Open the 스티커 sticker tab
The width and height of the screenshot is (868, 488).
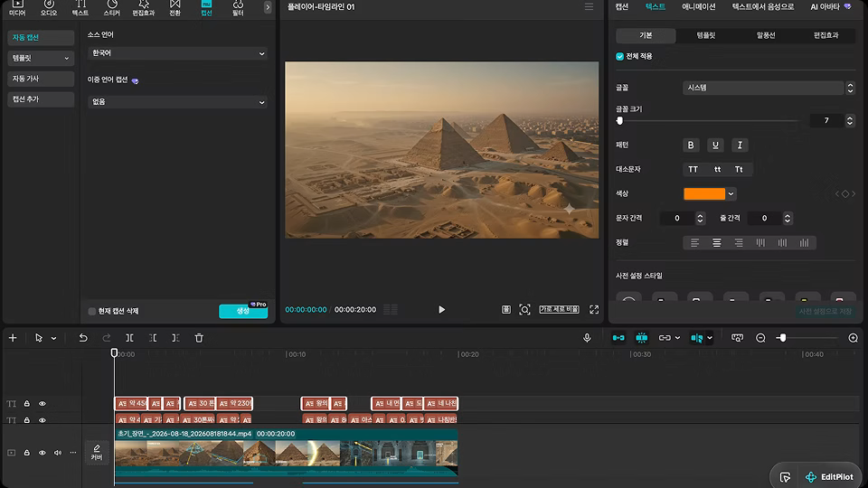pos(112,8)
